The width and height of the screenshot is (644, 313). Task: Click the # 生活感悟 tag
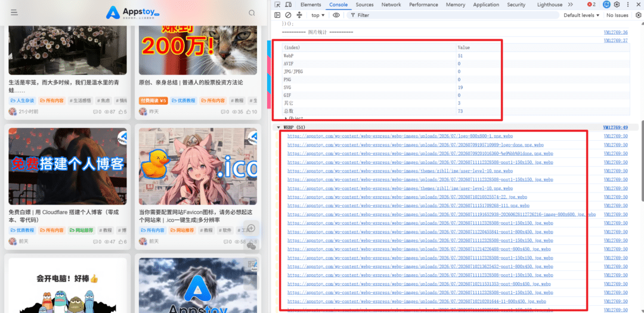[x=80, y=101]
